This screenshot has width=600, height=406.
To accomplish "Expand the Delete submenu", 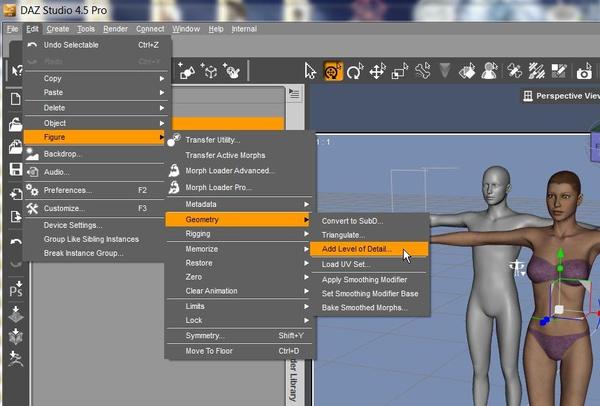I will tap(96, 108).
